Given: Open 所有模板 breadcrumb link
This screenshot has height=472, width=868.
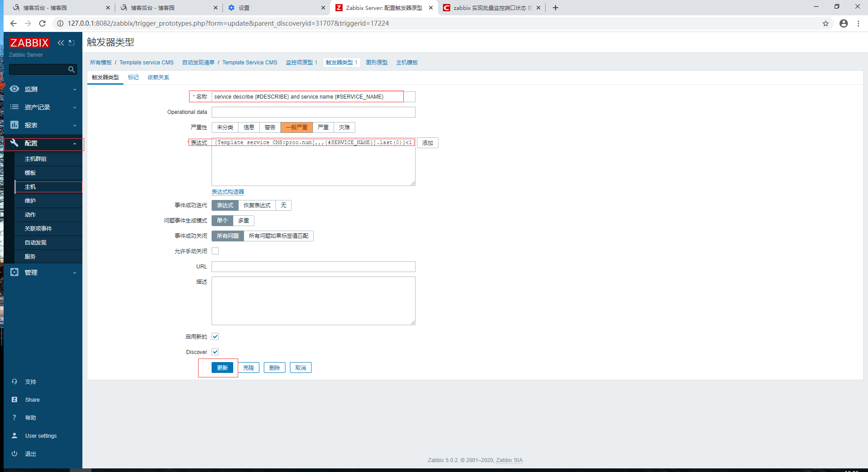Looking at the screenshot, I should [x=101, y=63].
